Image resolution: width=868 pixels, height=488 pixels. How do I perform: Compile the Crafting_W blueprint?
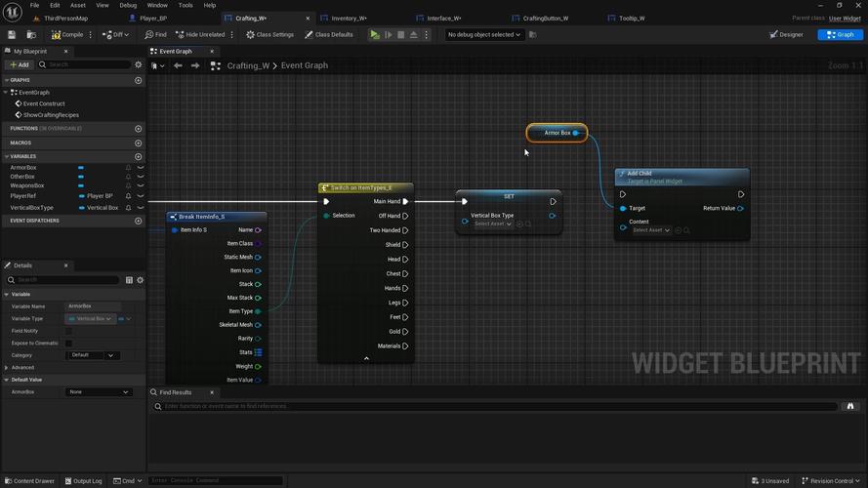(x=67, y=34)
